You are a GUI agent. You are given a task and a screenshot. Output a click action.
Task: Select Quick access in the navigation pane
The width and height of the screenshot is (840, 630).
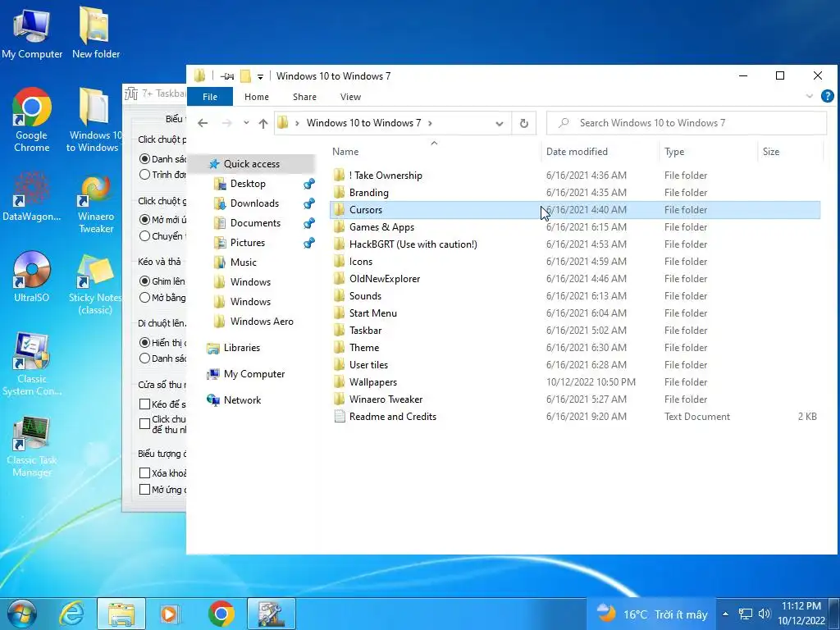pyautogui.click(x=251, y=164)
